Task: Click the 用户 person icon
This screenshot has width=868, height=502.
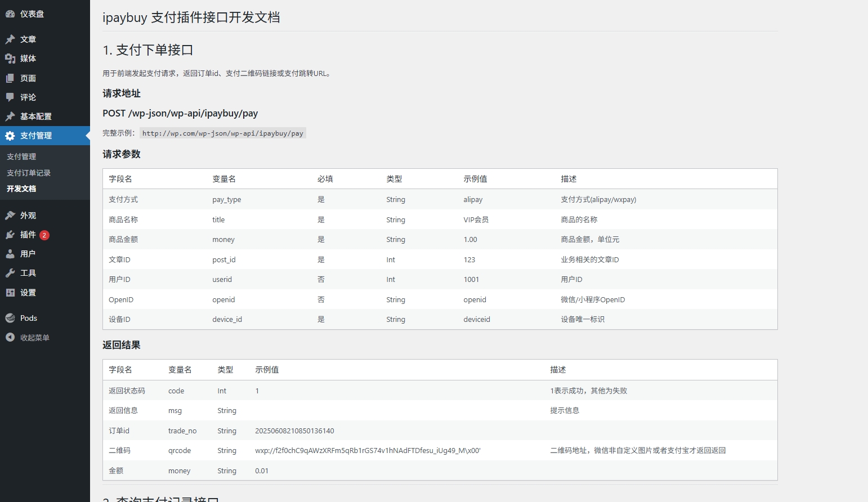Action: (x=10, y=254)
